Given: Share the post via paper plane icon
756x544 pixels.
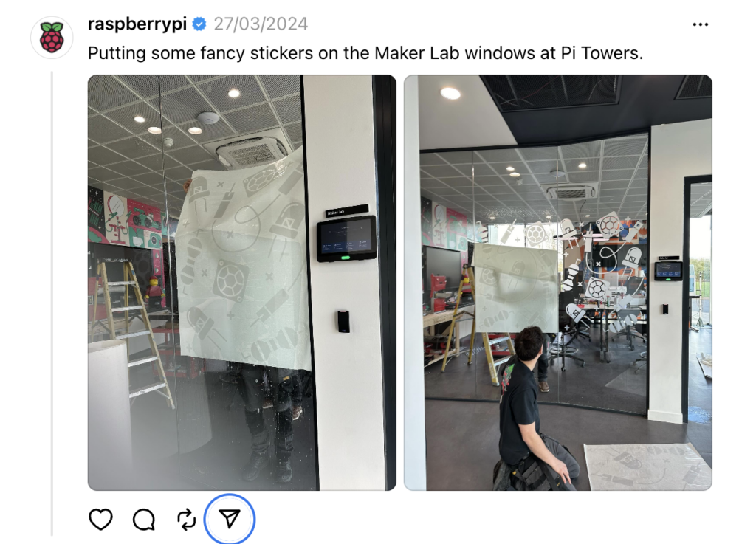Looking at the screenshot, I should pos(230,519).
